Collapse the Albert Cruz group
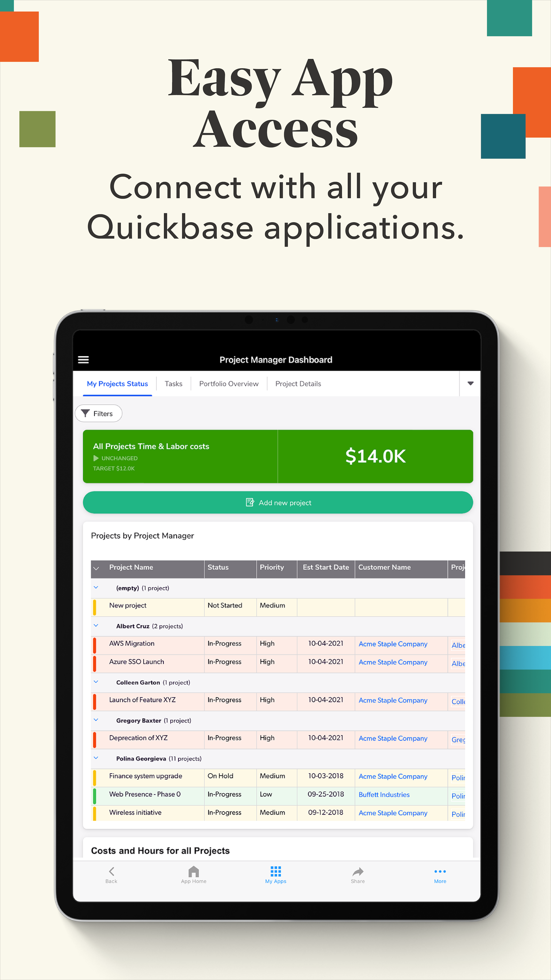The width and height of the screenshot is (551, 980). coord(96,626)
